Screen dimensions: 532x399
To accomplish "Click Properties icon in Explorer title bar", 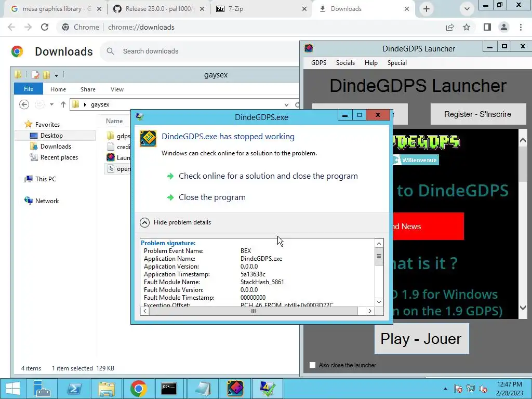I will (35, 75).
